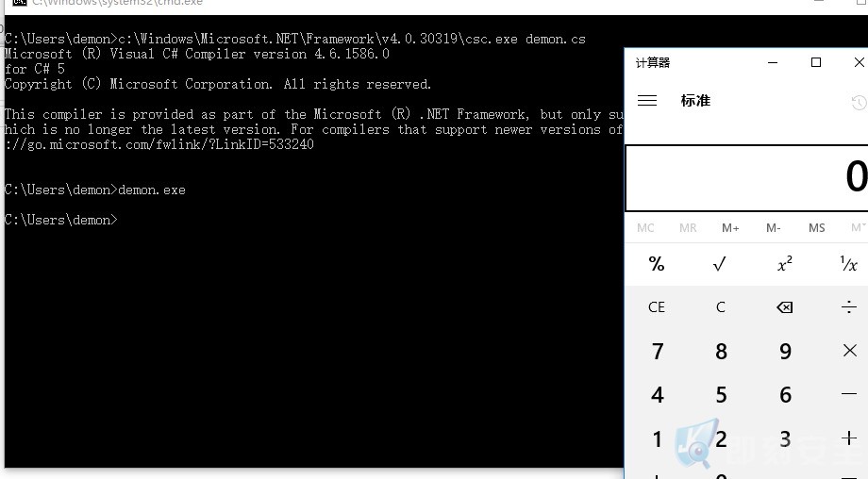The image size is (868, 479).
Task: Click the plus operator key
Action: (x=848, y=438)
